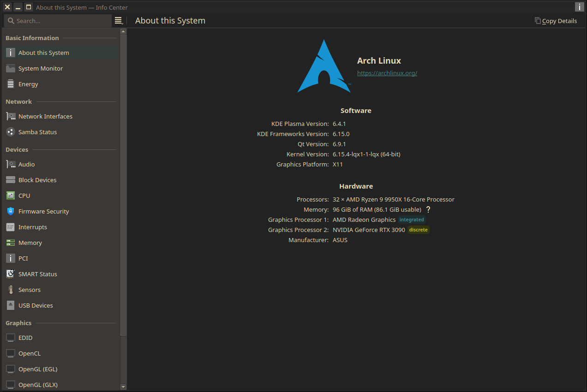
Task: Focus the Search field in sidebar
Action: (x=58, y=21)
